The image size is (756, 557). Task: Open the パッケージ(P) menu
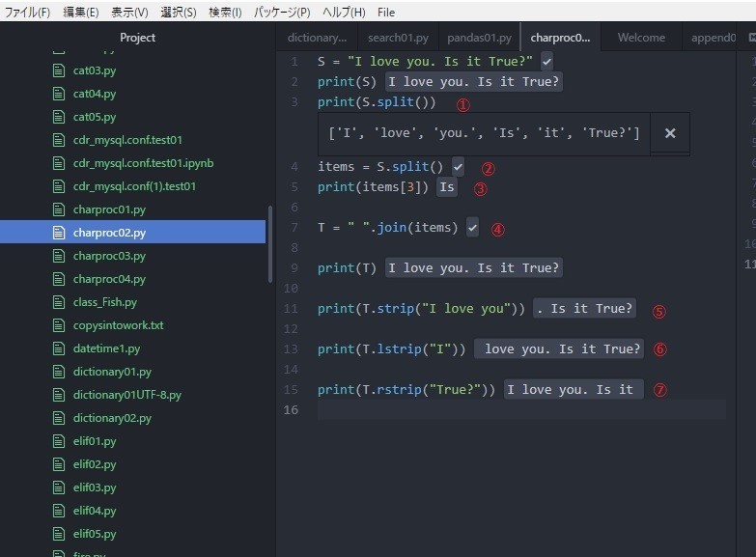tap(282, 12)
